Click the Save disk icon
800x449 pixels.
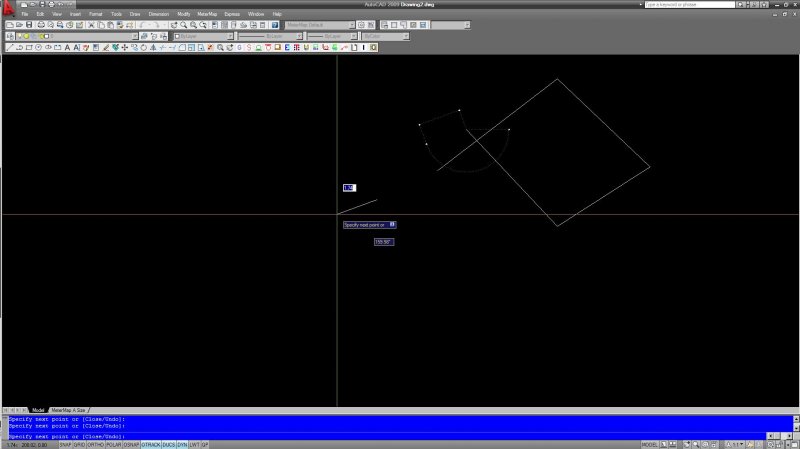point(29,25)
